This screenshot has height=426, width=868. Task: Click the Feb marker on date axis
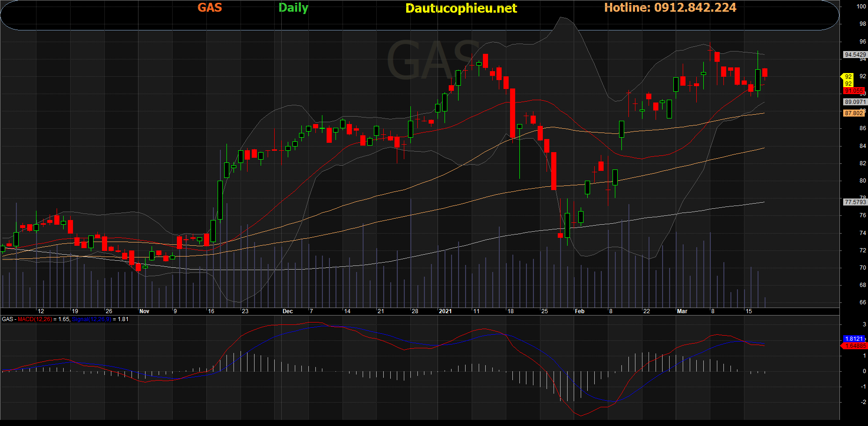(579, 311)
